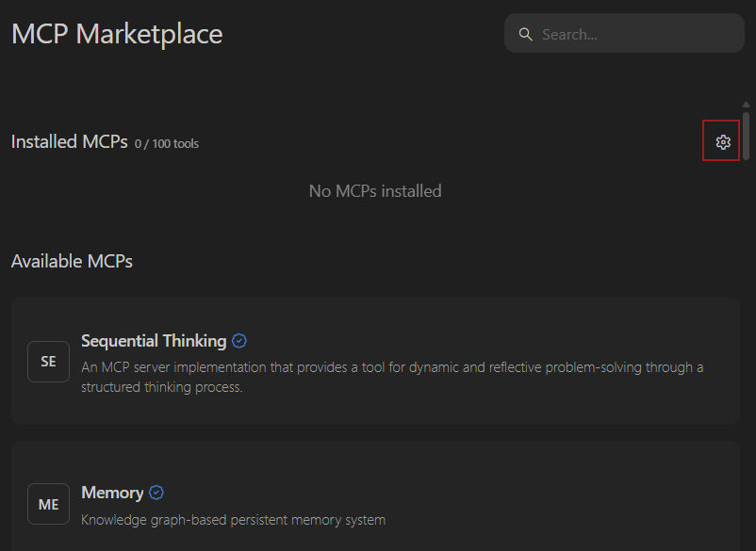This screenshot has width=756, height=551.
Task: Open the Memory MCP title
Action: pos(112,493)
